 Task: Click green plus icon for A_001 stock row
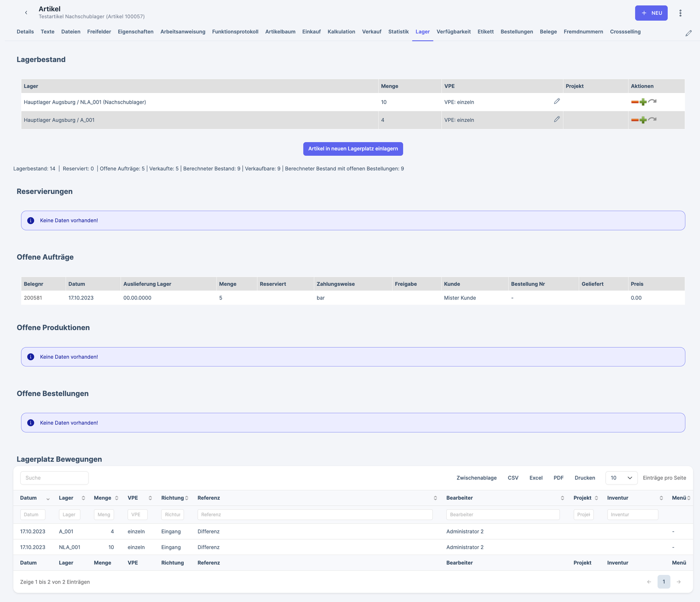[x=643, y=120]
